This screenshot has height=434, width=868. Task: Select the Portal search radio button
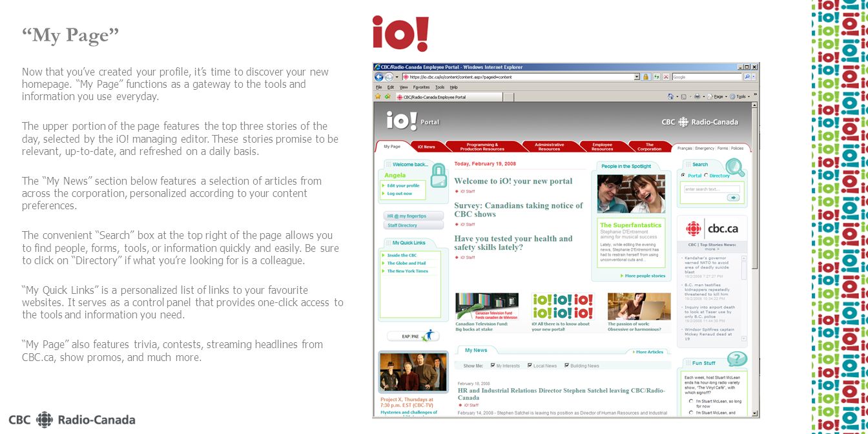683,175
